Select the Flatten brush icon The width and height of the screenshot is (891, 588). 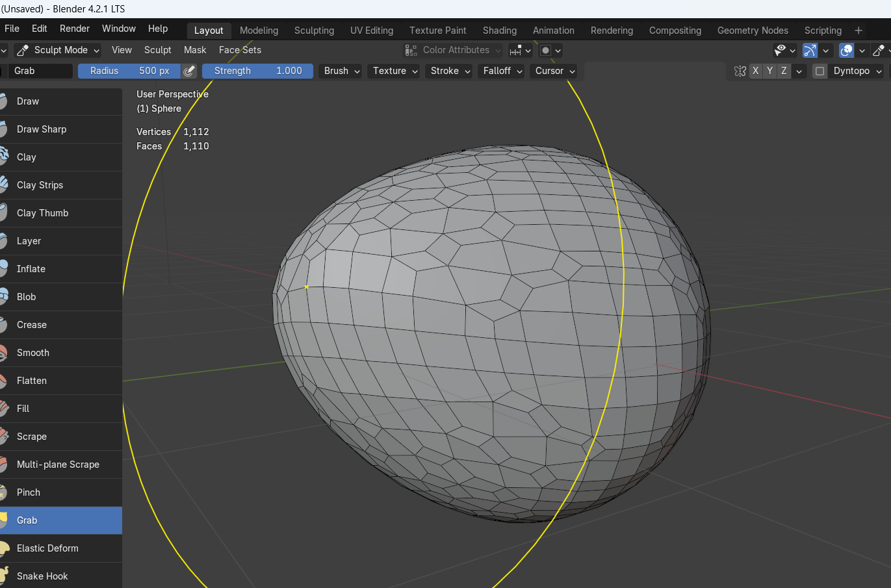click(x=3, y=381)
